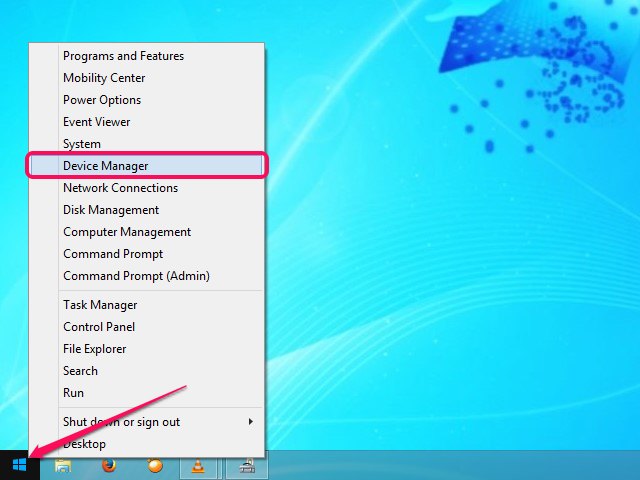Open the System menu entry
Image resolution: width=640 pixels, height=480 pixels.
[x=82, y=144]
